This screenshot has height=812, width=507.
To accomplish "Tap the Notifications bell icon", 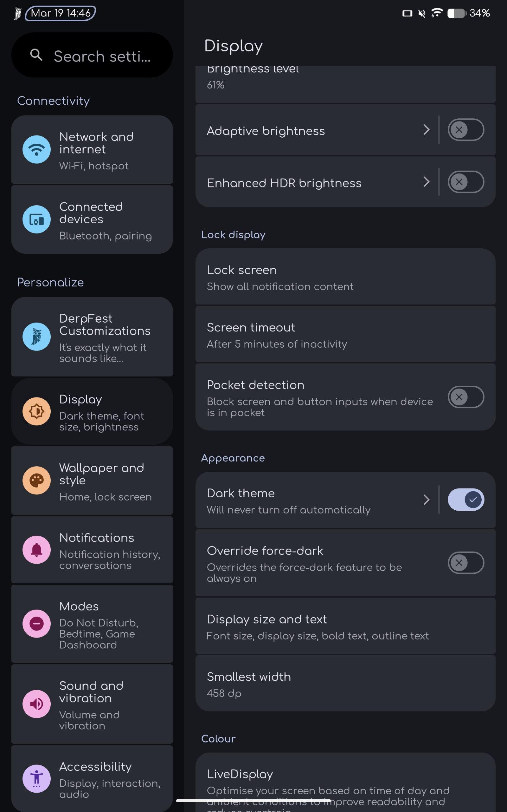I will pyautogui.click(x=36, y=550).
